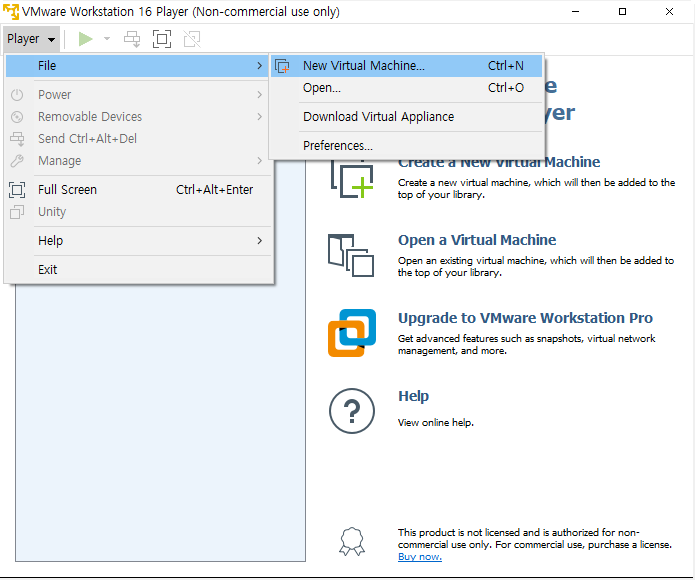This screenshot has height=581, width=700.
Task: Click the Send Ctrl+Alt+Del menu icon
Action: click(17, 139)
